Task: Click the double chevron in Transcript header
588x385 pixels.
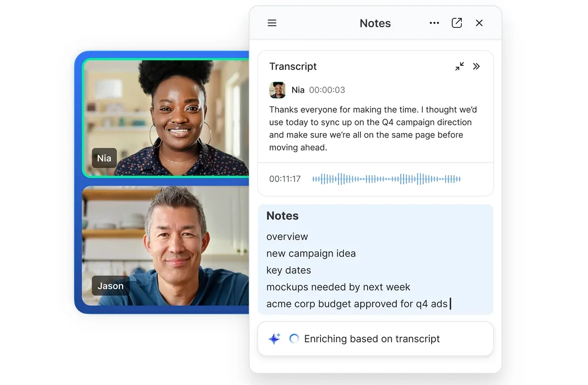Action: tap(476, 67)
